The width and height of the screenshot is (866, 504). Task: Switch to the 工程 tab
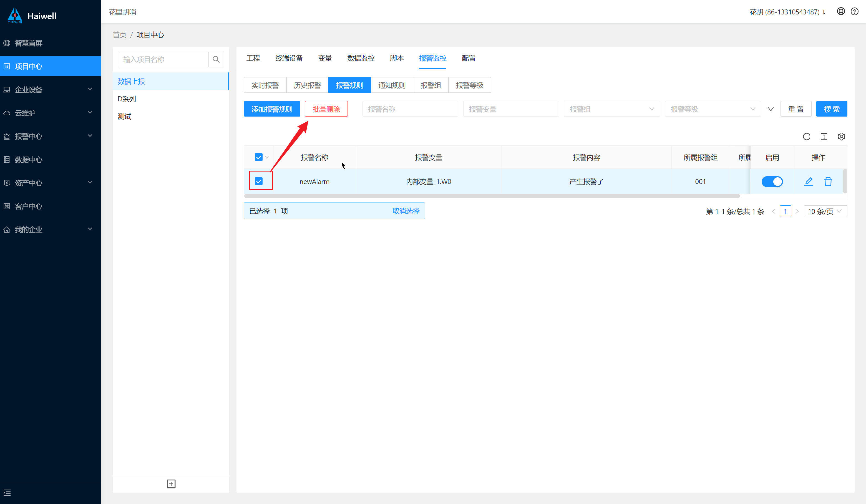(x=253, y=58)
